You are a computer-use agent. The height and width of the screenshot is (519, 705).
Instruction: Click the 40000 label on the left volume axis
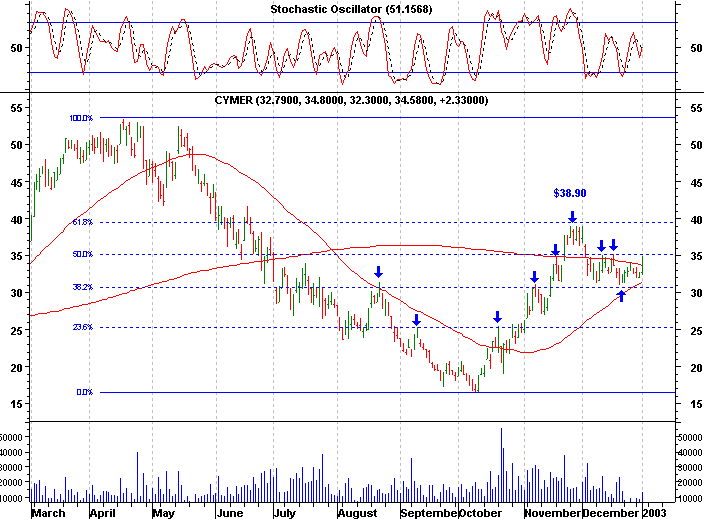click(11, 452)
